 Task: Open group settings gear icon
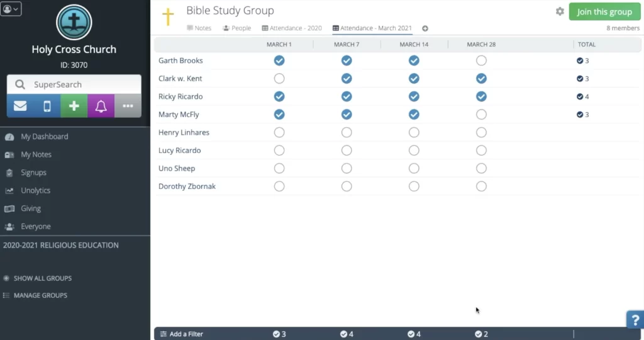[560, 11]
